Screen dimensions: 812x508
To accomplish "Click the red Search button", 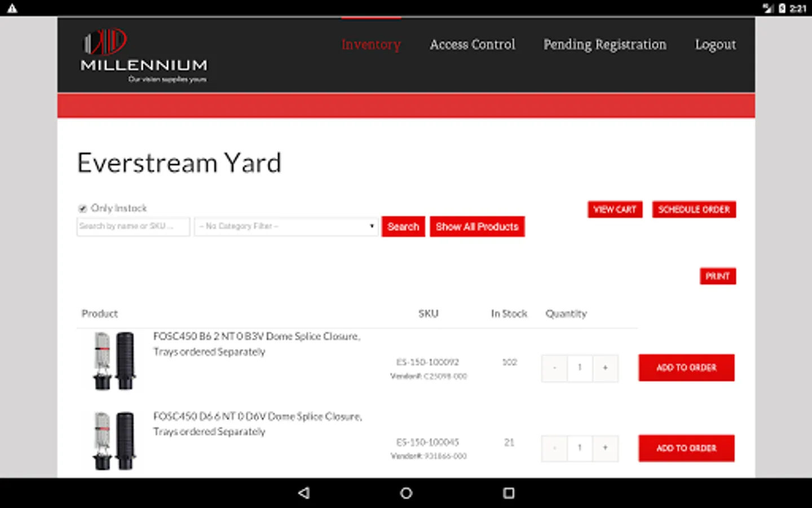I will click(403, 226).
